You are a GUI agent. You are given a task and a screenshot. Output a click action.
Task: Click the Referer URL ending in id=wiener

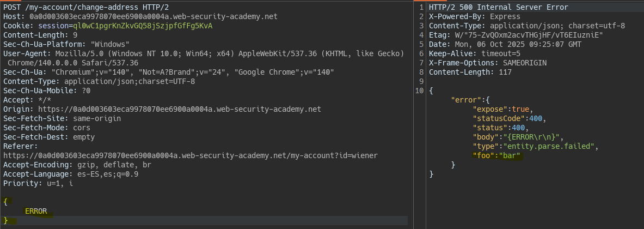190,155
